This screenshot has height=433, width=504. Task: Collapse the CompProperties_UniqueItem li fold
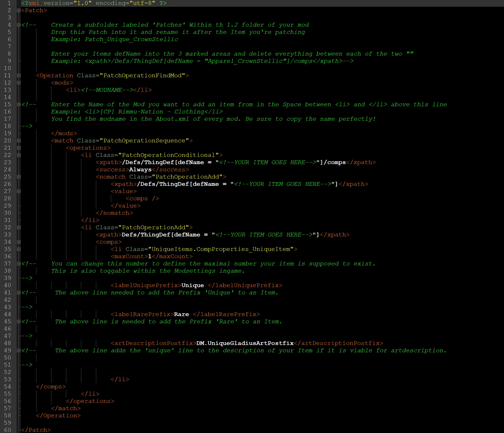coord(18,249)
